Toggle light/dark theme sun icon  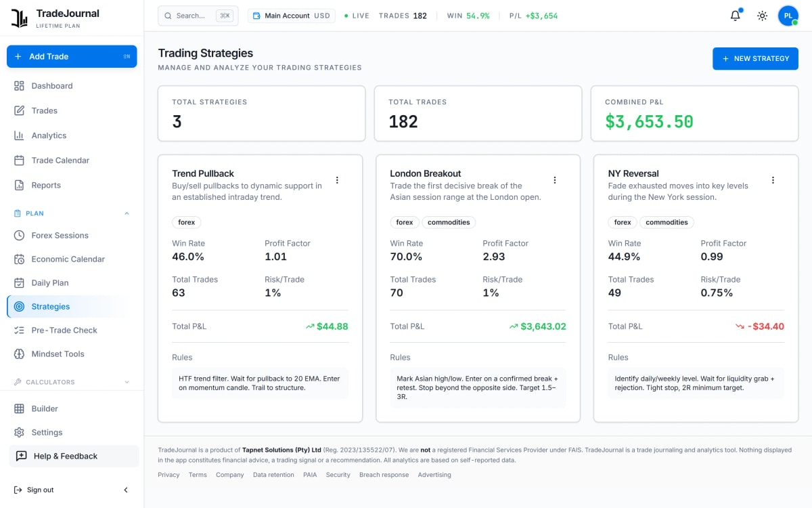(x=763, y=16)
